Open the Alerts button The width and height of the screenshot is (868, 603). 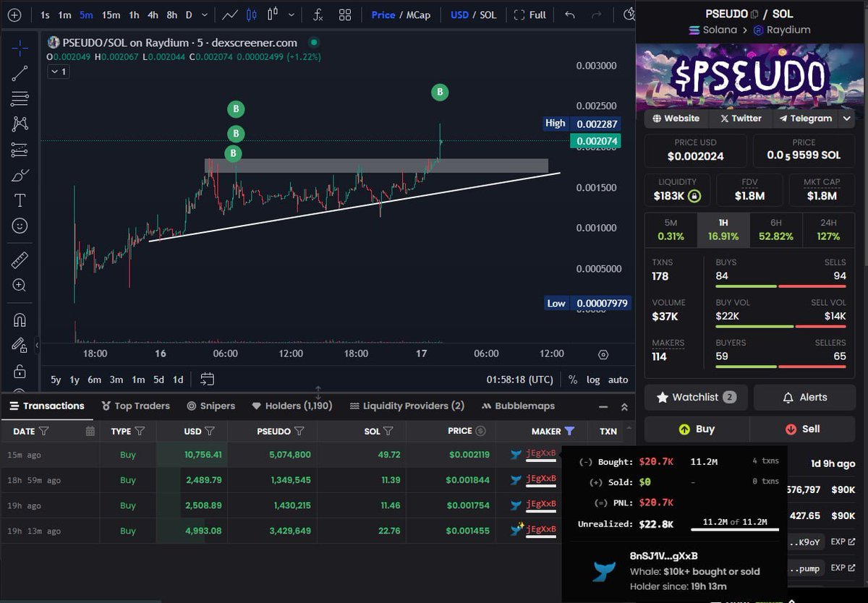click(804, 397)
